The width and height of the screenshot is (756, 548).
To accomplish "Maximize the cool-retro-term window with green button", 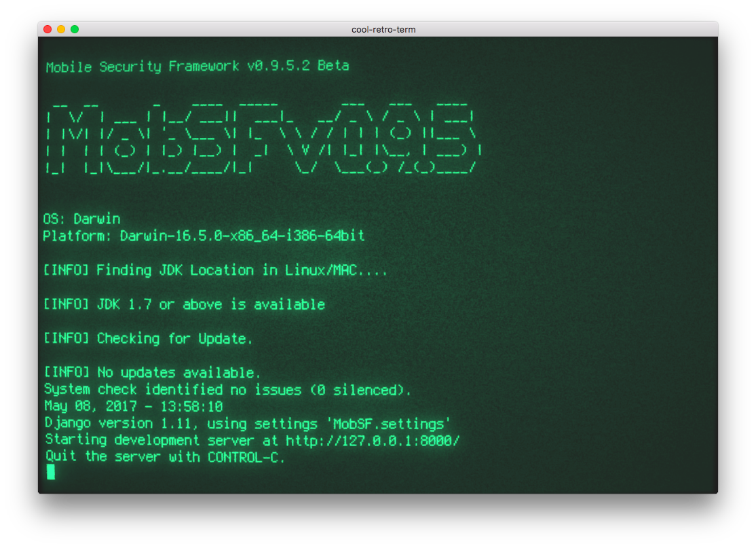I will 75,29.
